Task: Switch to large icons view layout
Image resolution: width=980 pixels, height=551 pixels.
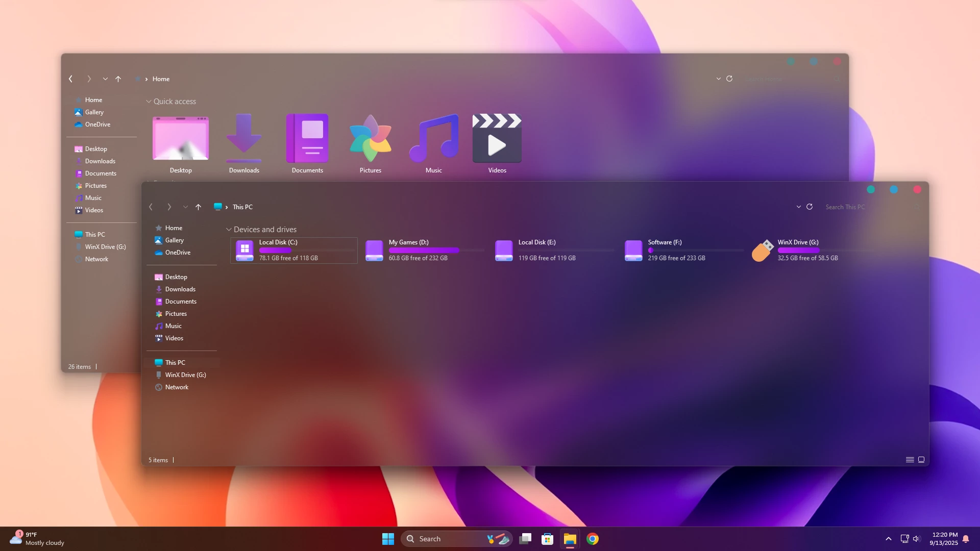Action: (921, 460)
